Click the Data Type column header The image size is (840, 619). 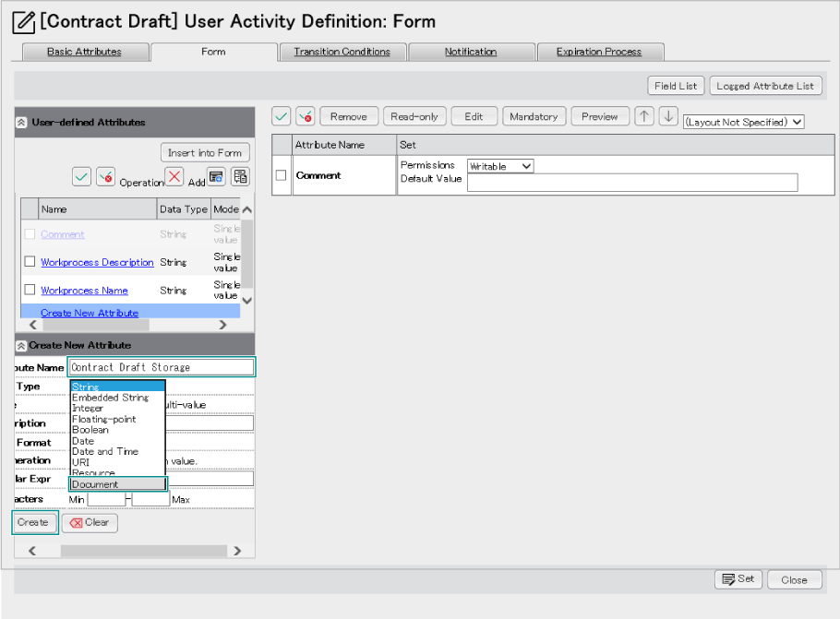183,208
